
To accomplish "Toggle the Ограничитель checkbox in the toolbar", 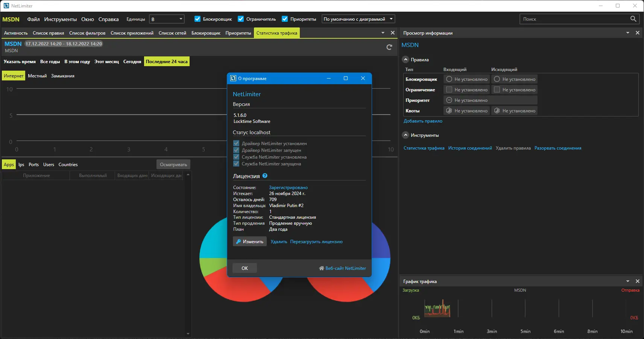I will click(x=241, y=19).
